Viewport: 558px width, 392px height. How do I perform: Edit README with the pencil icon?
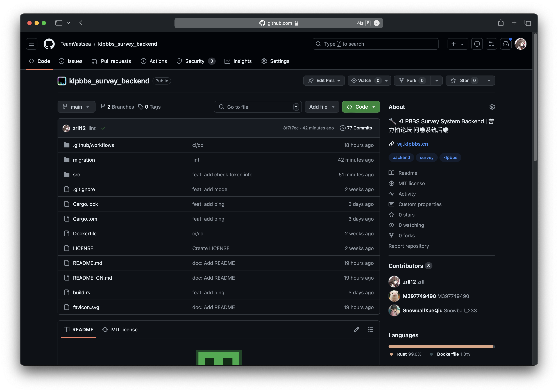pyautogui.click(x=357, y=330)
